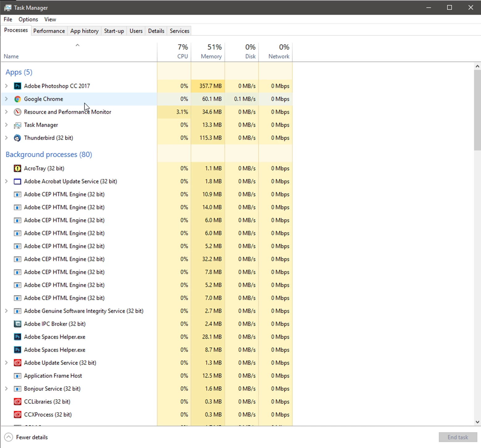Select Adobe CEP HTML Engine using 14.0 MB
This screenshot has width=481, height=448.
[147, 207]
